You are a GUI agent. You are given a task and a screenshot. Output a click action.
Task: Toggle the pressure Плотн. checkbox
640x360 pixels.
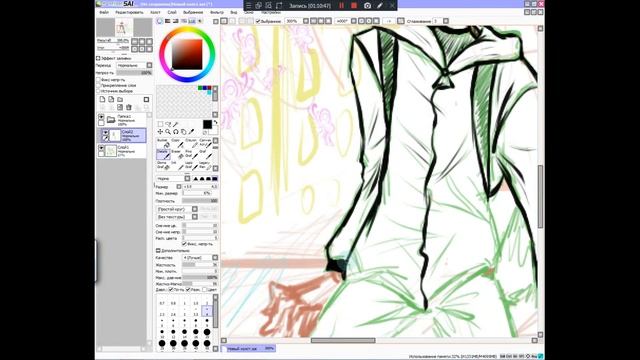171,289
